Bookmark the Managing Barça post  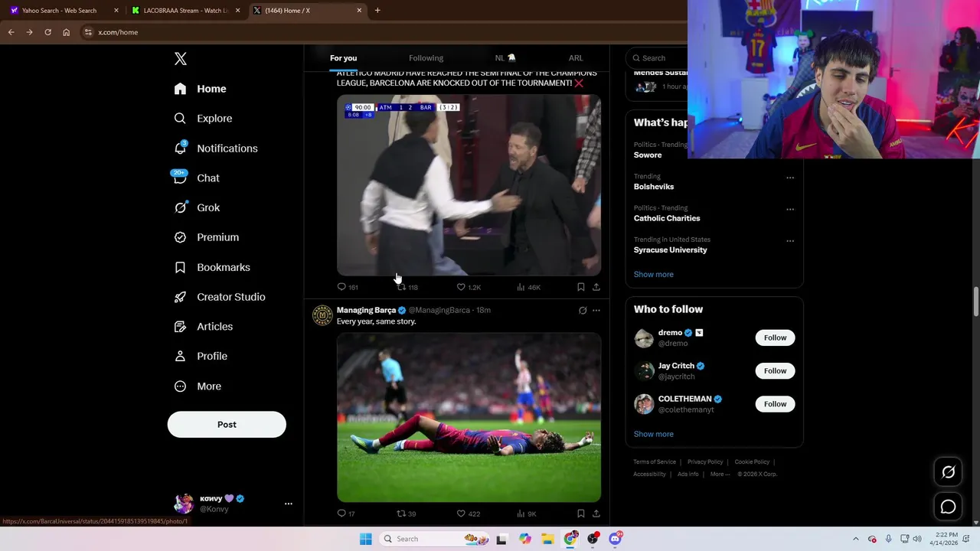[581, 514]
